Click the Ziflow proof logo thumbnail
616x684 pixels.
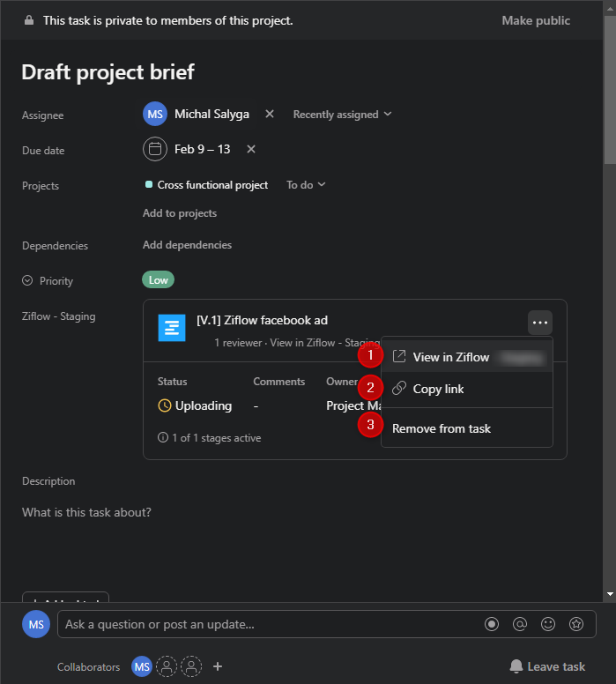(x=172, y=328)
